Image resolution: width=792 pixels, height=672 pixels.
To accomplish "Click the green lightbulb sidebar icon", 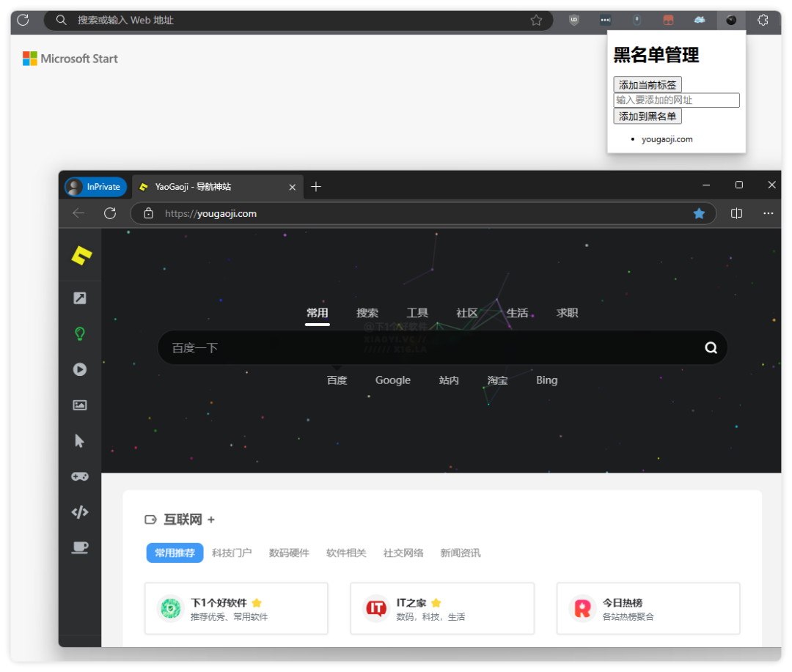I will [x=80, y=333].
